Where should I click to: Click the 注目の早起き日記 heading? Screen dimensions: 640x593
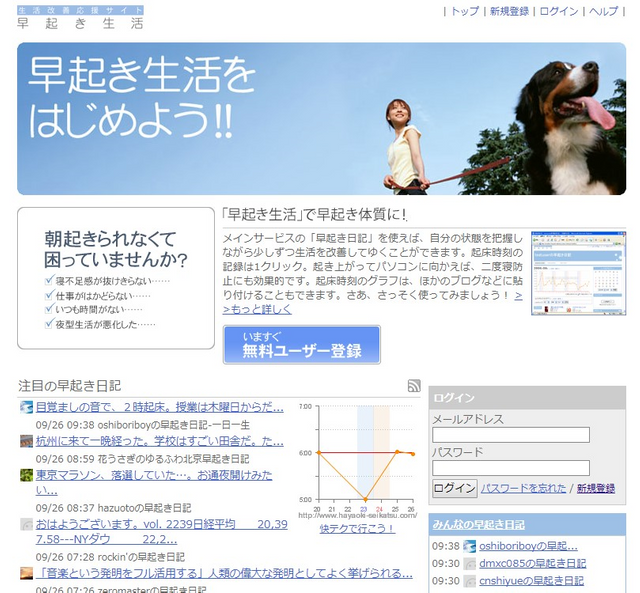pos(69,386)
